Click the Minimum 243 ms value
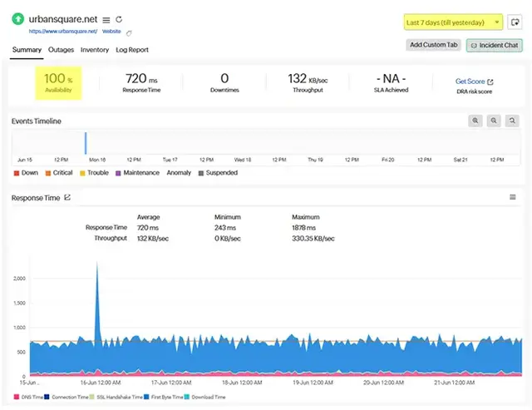Viewport: 532px width, 410px height. coord(225,228)
